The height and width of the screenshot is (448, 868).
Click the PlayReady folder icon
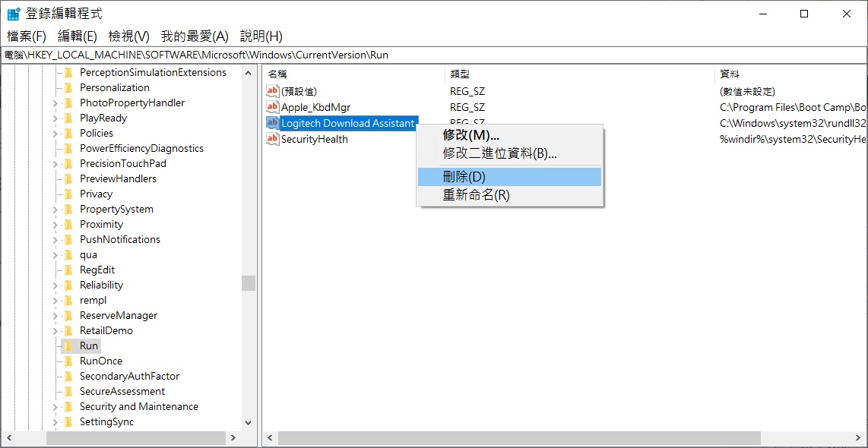tap(68, 118)
